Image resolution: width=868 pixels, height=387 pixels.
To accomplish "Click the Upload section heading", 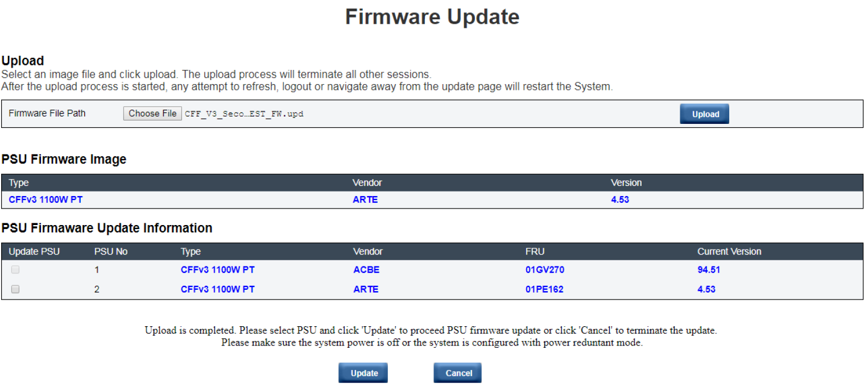I will 23,61.
